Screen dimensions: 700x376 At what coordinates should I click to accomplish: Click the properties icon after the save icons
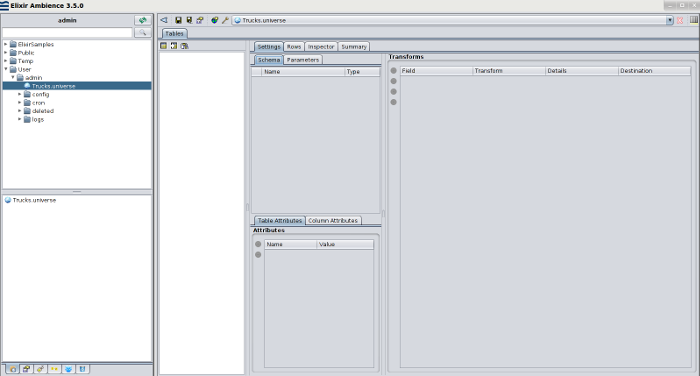coord(200,20)
